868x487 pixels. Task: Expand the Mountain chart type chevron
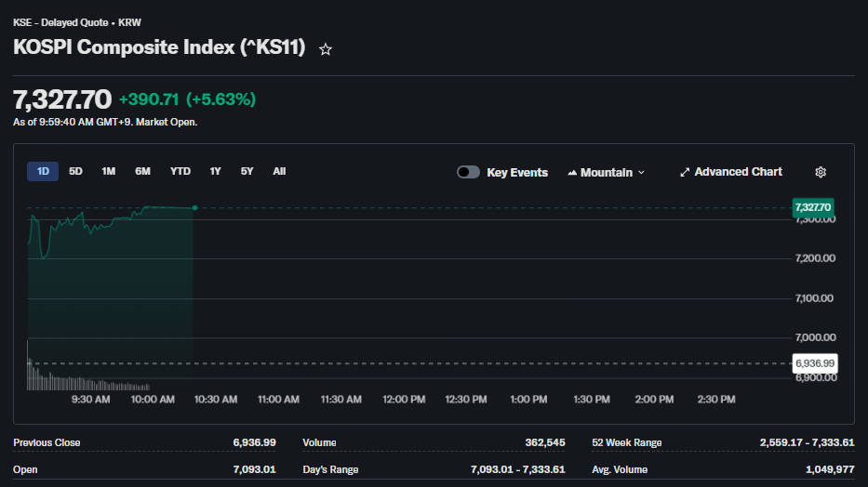click(x=641, y=173)
